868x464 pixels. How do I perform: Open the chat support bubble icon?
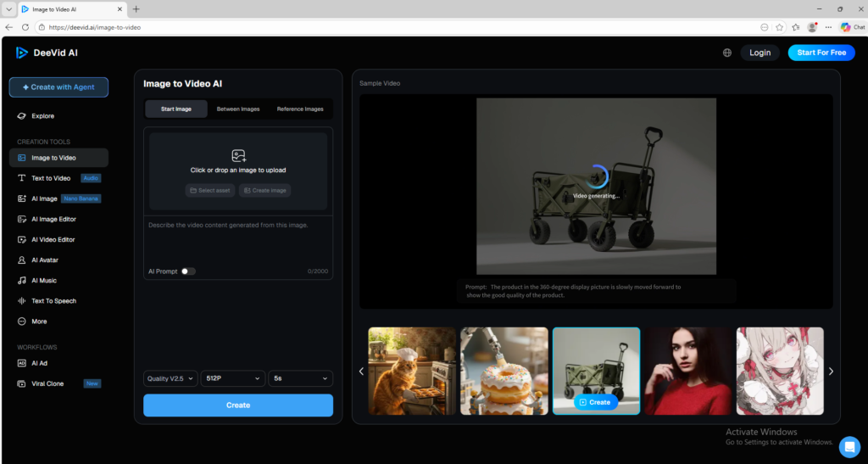[849, 446]
